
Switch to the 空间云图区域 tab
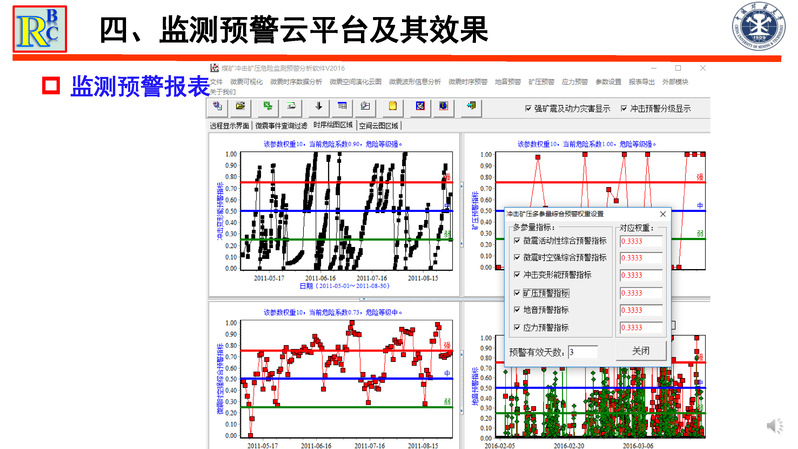379,126
